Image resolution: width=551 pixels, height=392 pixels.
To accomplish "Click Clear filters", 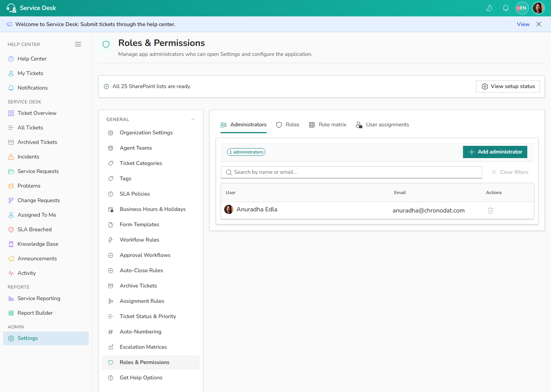I will 510,172.
